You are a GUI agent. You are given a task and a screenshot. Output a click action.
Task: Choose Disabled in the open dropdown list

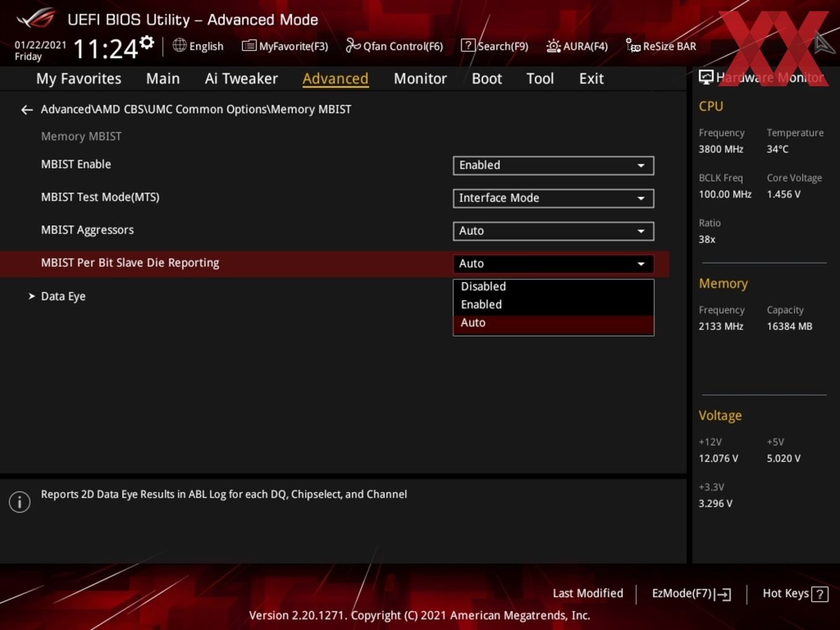pos(553,287)
